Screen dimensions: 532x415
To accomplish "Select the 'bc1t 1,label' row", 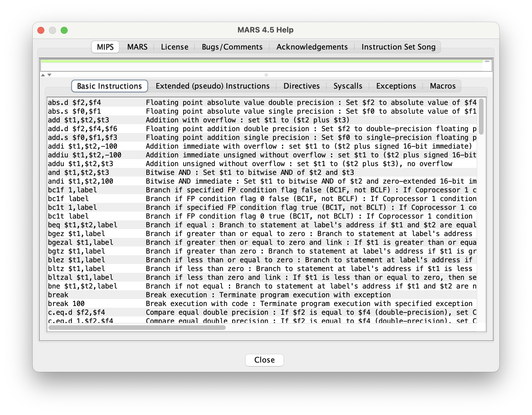I will click(x=262, y=207).
